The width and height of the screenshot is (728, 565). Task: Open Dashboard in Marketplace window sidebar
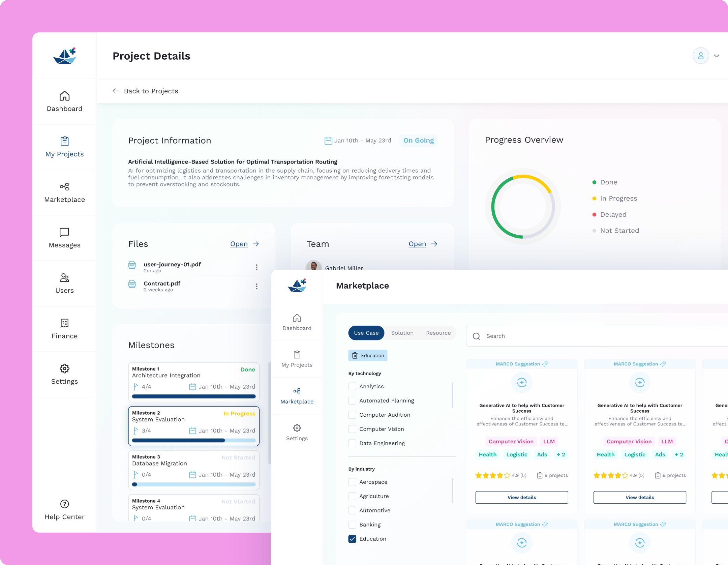click(x=297, y=322)
